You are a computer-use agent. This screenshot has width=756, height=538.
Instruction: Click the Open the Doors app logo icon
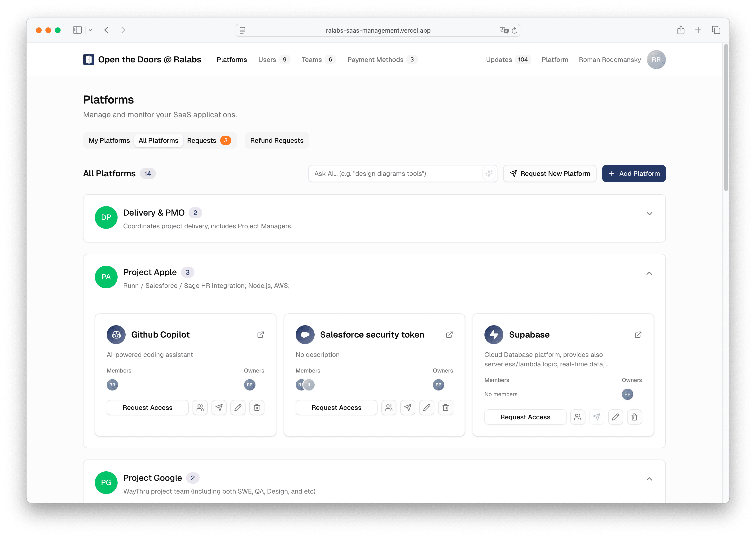click(x=88, y=60)
